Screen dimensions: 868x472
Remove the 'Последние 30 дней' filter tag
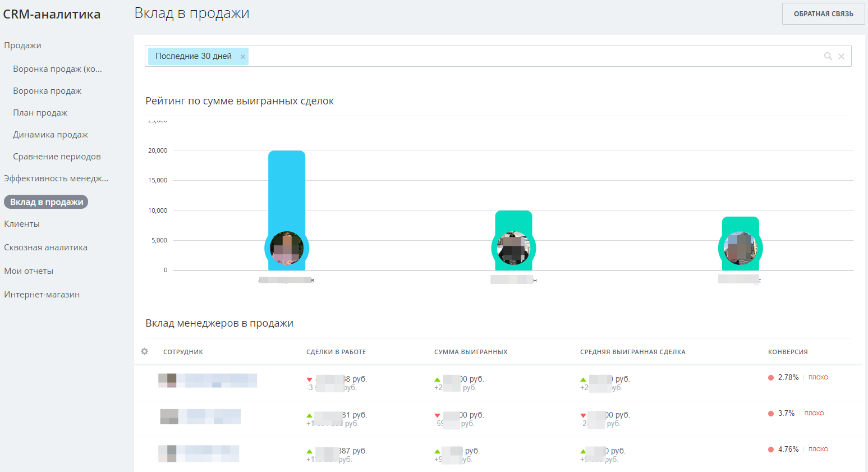[243, 57]
